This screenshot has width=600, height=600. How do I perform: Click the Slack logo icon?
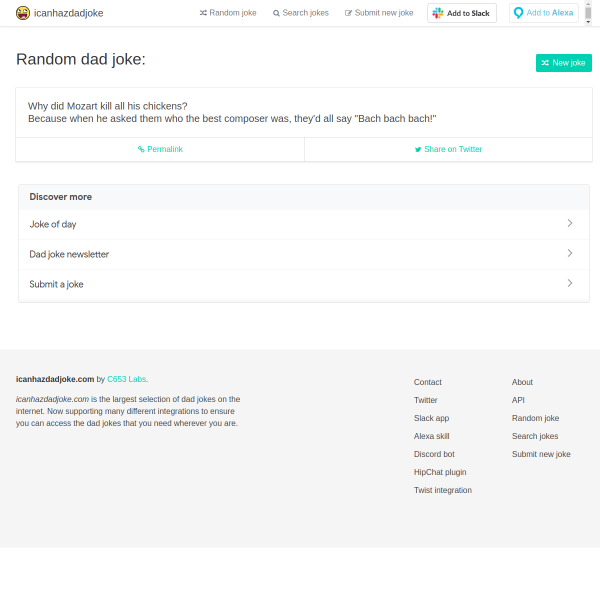pyautogui.click(x=438, y=13)
